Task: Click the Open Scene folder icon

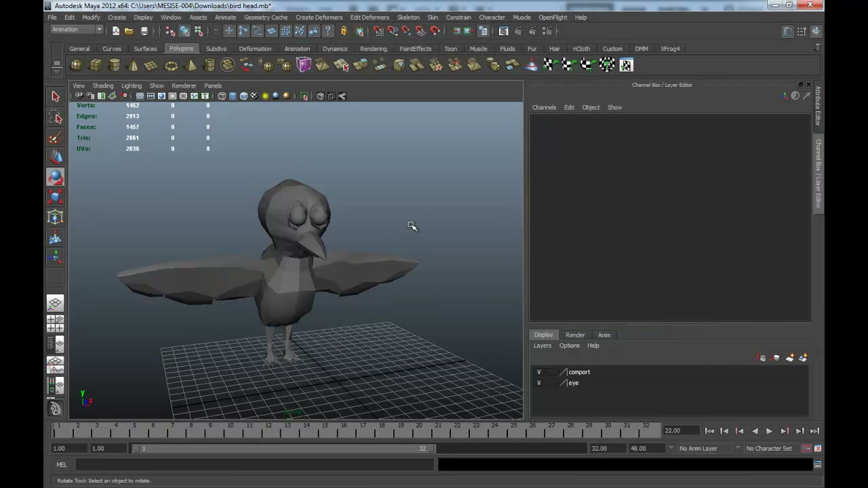Action: [129, 31]
